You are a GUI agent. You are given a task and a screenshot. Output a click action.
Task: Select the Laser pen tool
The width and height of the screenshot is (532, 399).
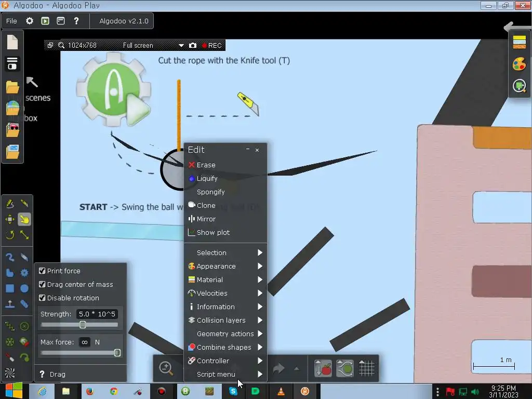(10, 357)
